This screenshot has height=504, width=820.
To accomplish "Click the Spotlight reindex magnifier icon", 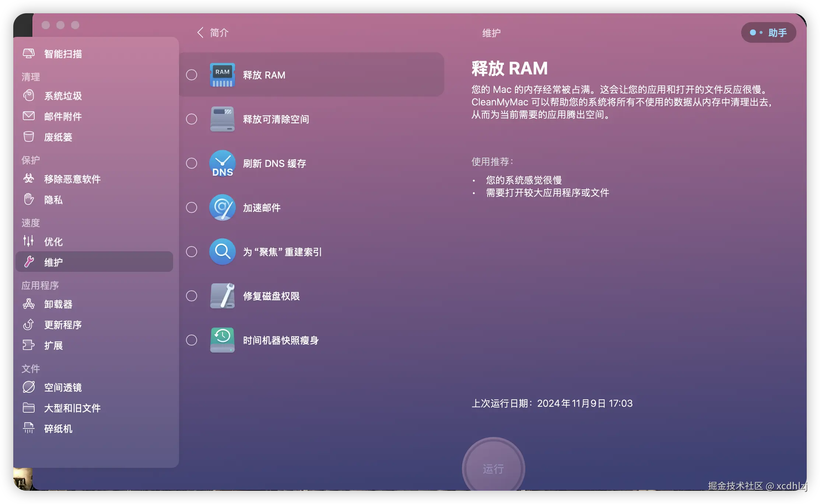I will [222, 252].
